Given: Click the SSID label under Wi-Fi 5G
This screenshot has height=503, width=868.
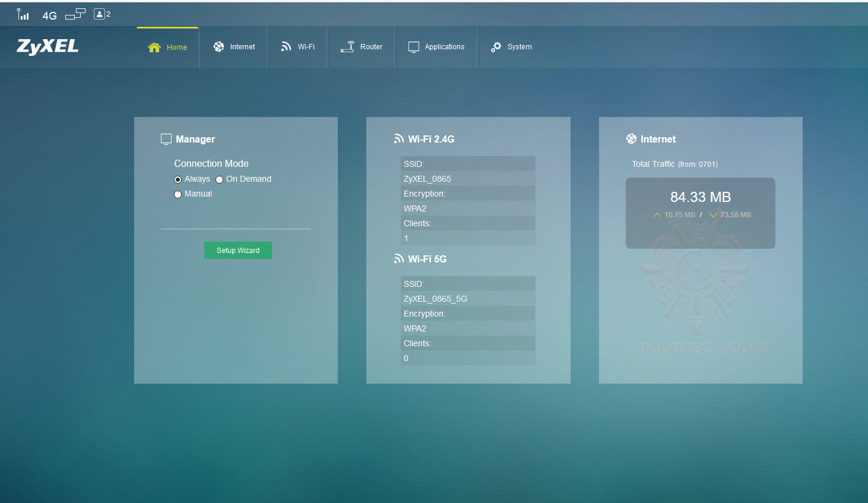Looking at the screenshot, I should [x=414, y=284].
